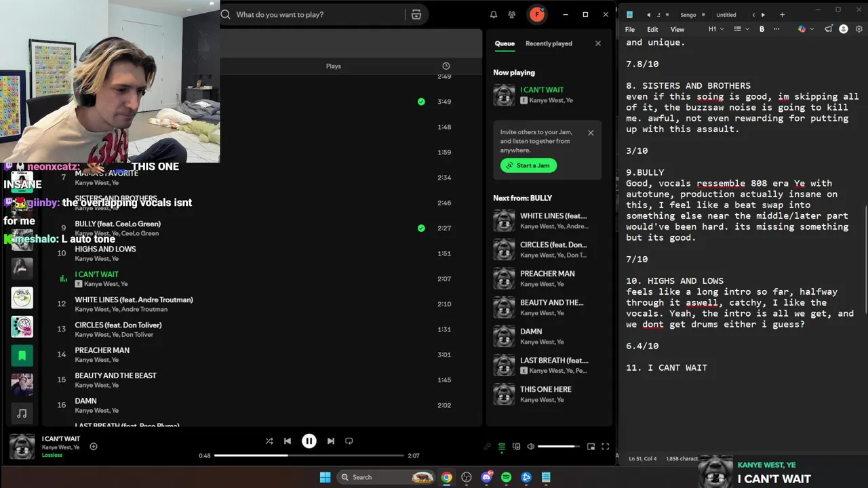Open Notepad File menu
The height and width of the screenshot is (488, 868).
(630, 29)
